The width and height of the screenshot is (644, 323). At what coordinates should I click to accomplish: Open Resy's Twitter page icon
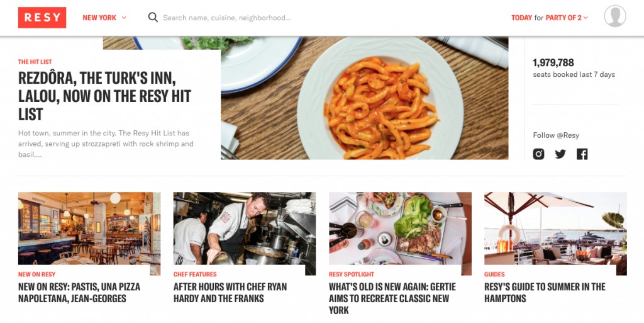[560, 154]
